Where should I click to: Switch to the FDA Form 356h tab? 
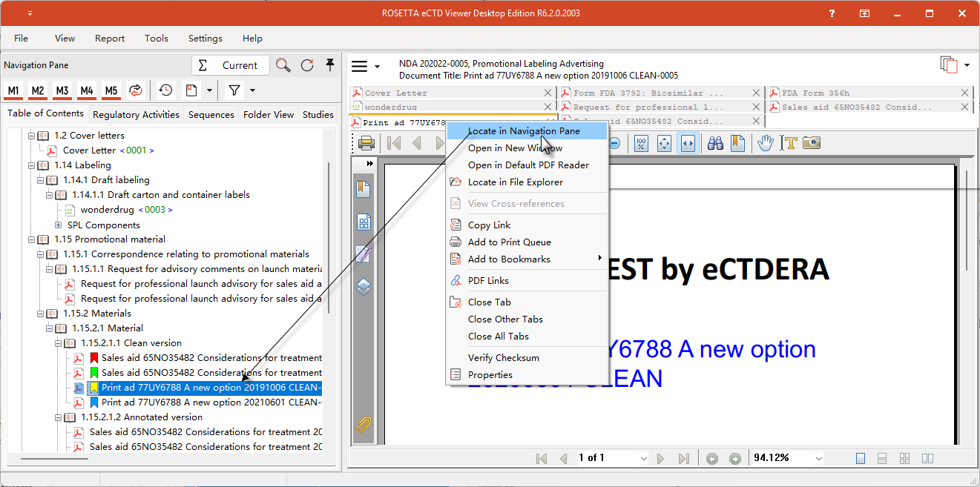pos(815,93)
